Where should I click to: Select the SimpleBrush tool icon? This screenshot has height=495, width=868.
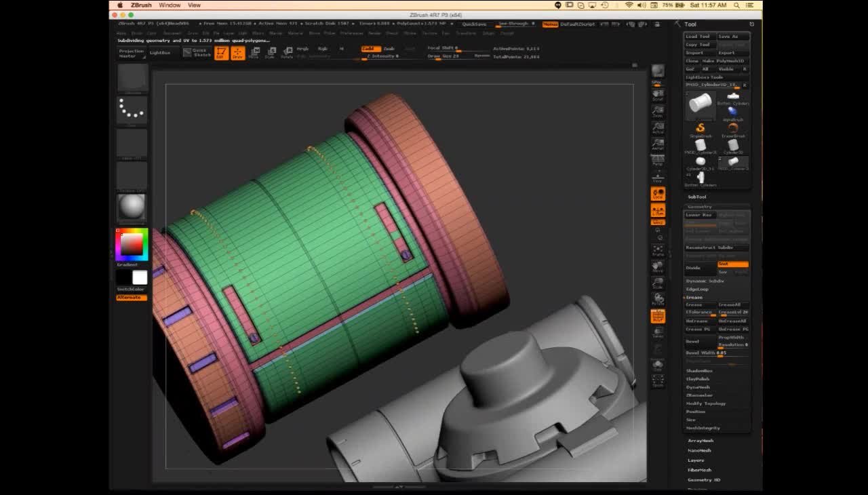701,129
